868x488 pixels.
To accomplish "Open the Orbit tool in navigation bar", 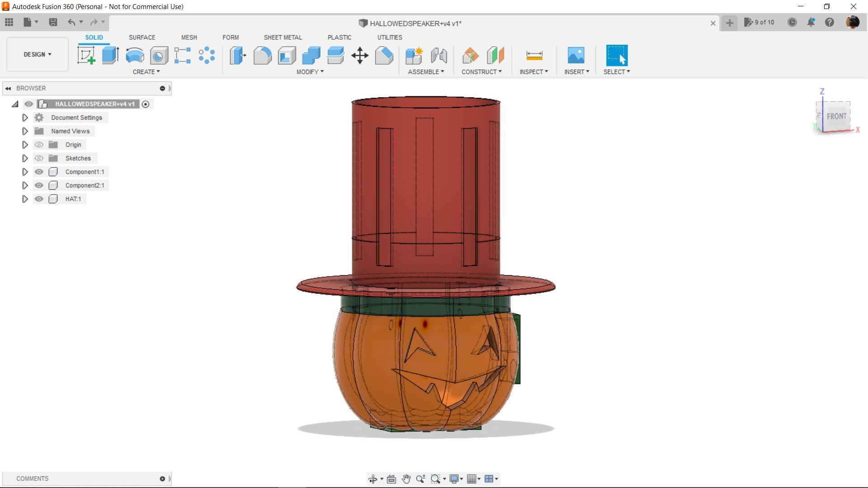I will point(373,479).
